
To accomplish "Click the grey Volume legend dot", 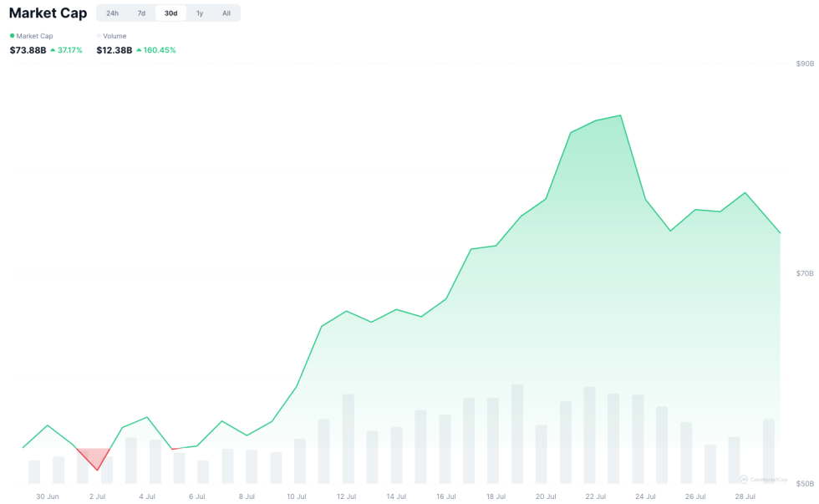I will [99, 36].
